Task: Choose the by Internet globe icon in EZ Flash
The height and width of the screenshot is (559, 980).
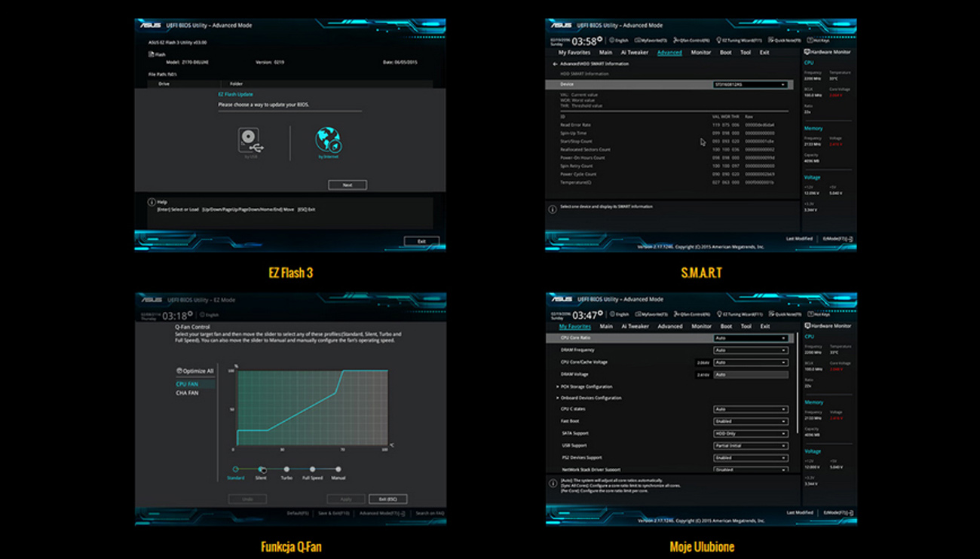Action: [328, 140]
